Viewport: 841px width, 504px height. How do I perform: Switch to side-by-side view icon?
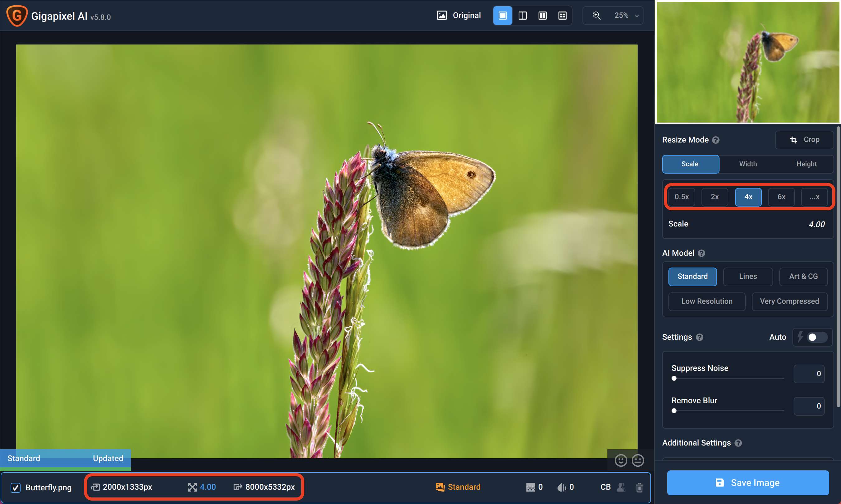[543, 16]
